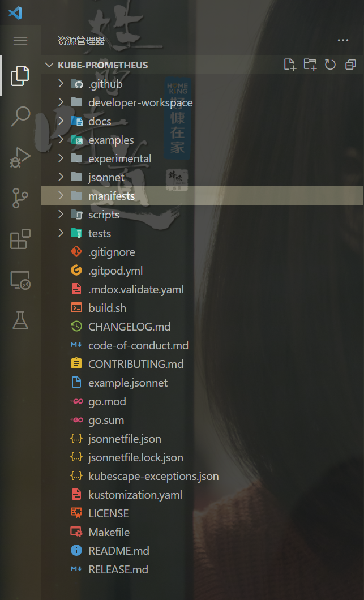Viewport: 364px width, 600px height.
Task: Click the braces icon of jsonnetfile.json
Action: (x=76, y=439)
